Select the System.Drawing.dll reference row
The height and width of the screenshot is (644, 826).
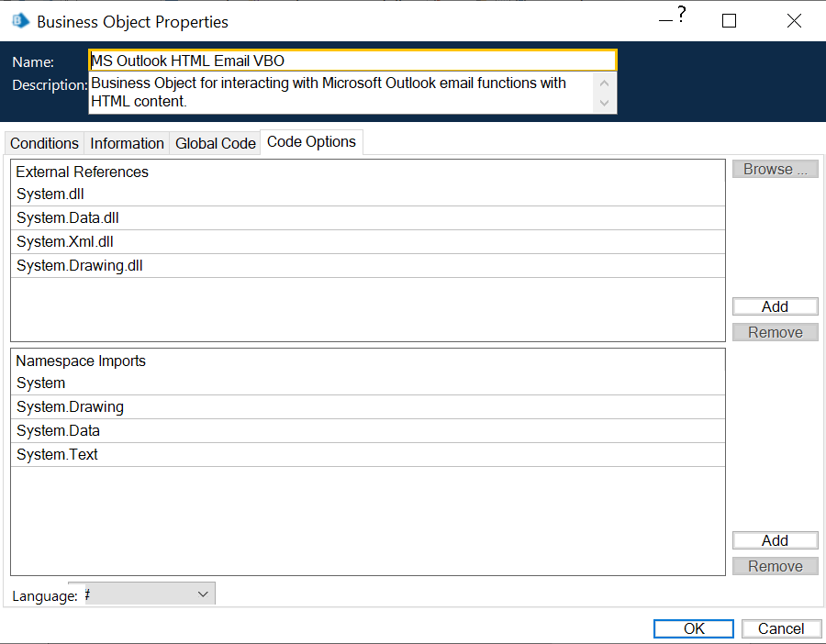368,265
